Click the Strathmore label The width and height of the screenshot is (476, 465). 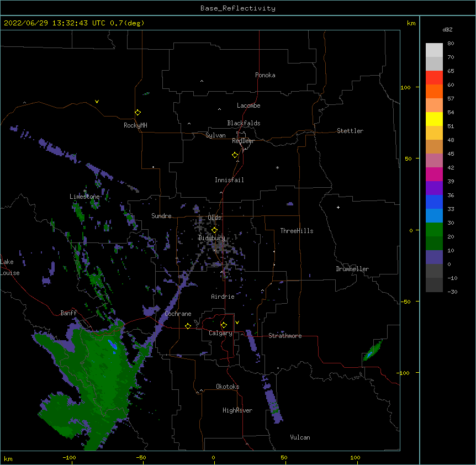(285, 336)
